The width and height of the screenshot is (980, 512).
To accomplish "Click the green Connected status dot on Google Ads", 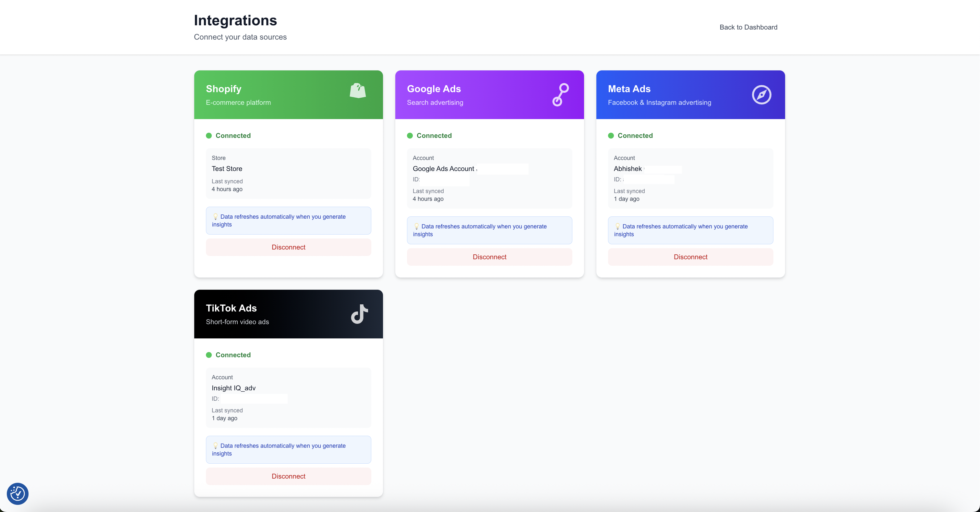I will (x=410, y=136).
